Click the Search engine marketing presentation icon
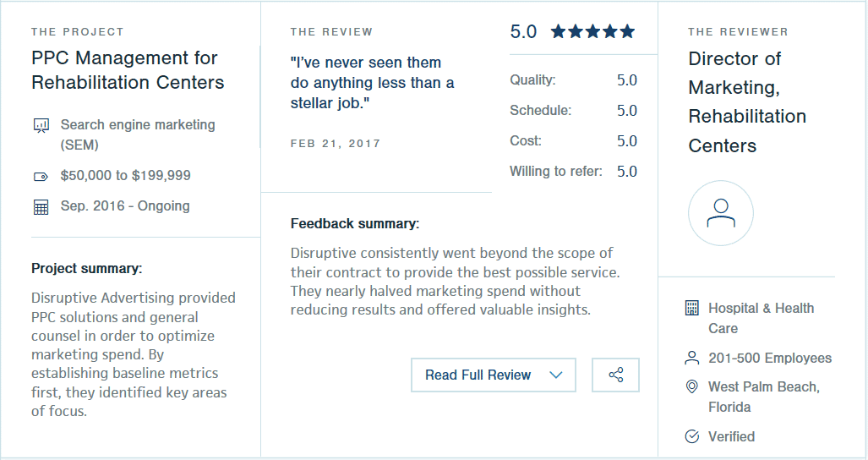The height and width of the screenshot is (460, 868). 41,126
